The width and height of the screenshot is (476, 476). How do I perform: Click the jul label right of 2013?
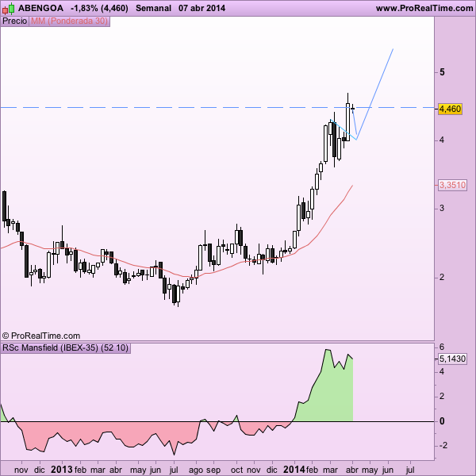tap(174, 470)
